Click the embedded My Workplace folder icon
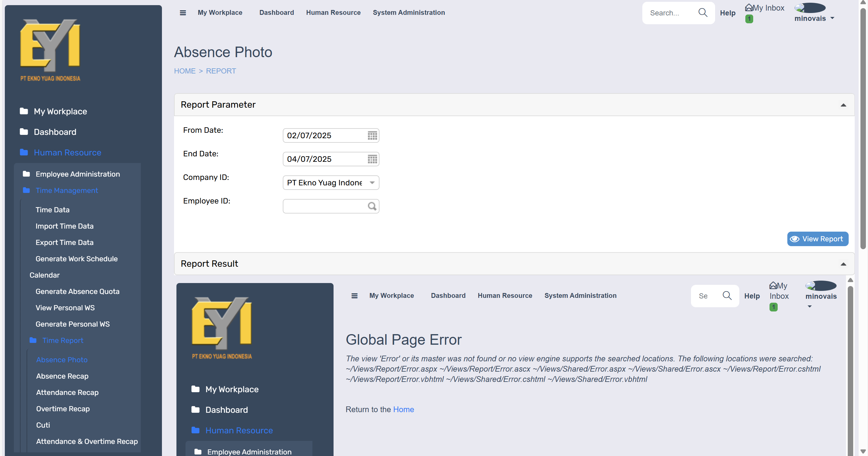 [195, 389]
